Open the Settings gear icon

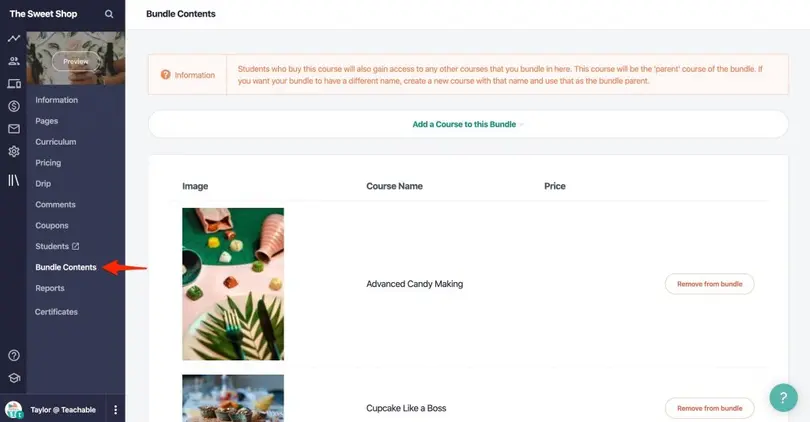[x=14, y=152]
